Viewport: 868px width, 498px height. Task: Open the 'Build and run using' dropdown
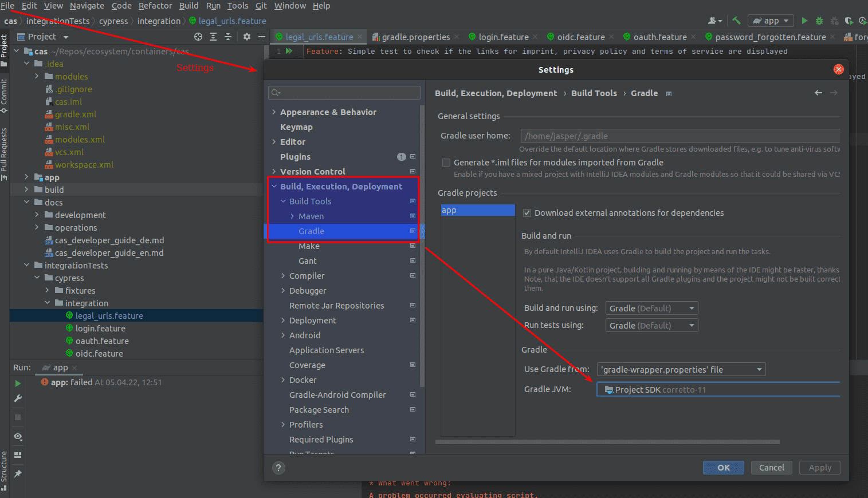point(651,308)
